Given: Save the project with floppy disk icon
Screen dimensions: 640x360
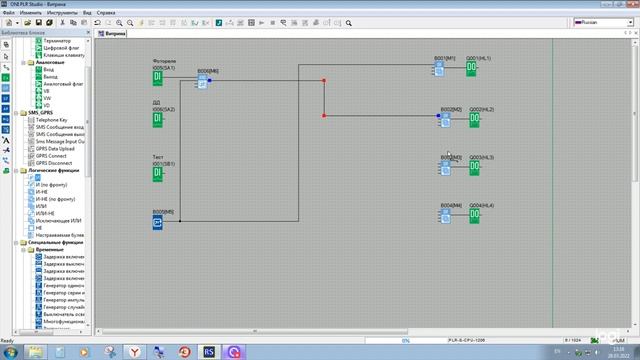Looking at the screenshot, I should [x=38, y=23].
